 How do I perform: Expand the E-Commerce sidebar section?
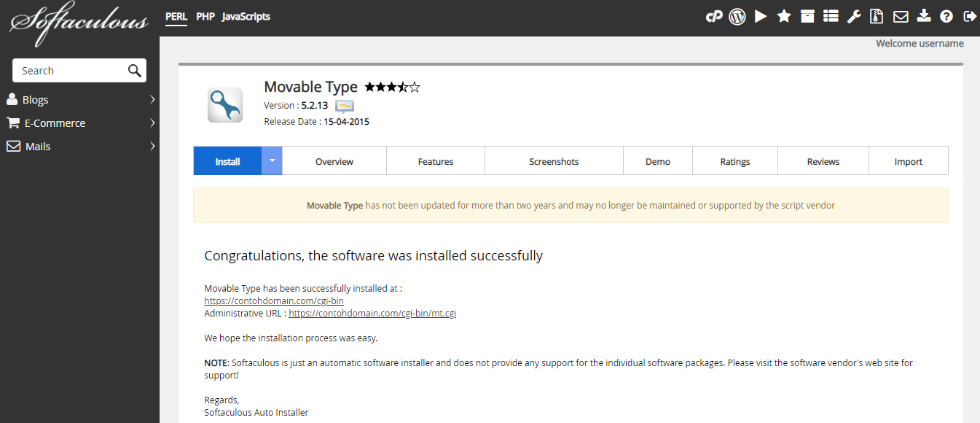click(x=152, y=123)
